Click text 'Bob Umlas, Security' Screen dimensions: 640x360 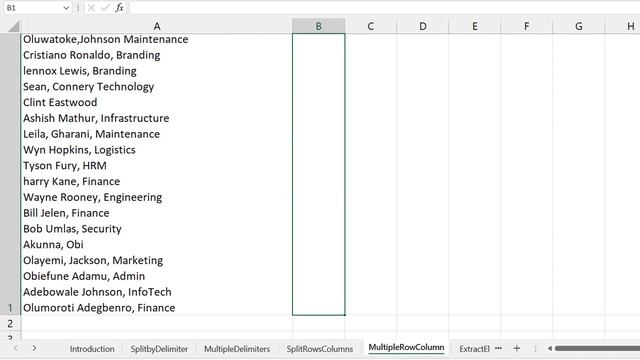pos(72,229)
